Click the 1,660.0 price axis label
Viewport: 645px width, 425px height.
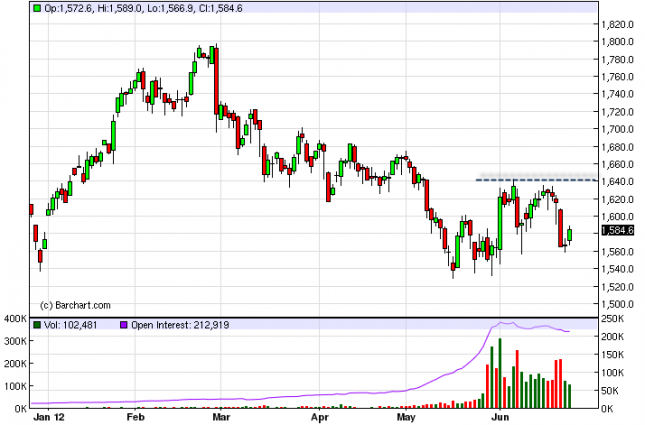[617, 165]
